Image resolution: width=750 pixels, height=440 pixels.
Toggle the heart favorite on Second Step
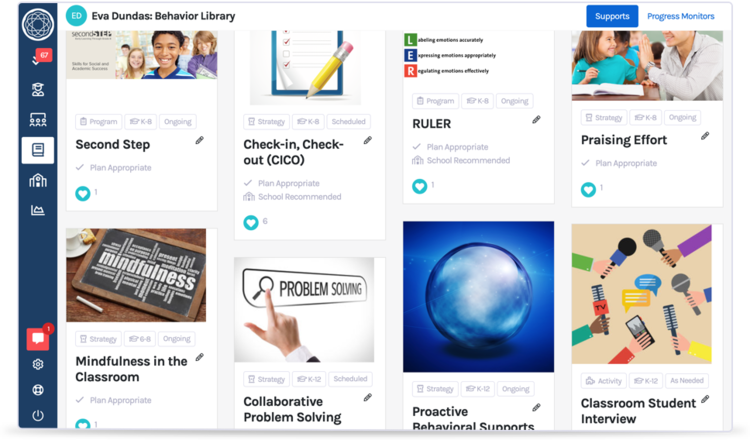(83, 193)
